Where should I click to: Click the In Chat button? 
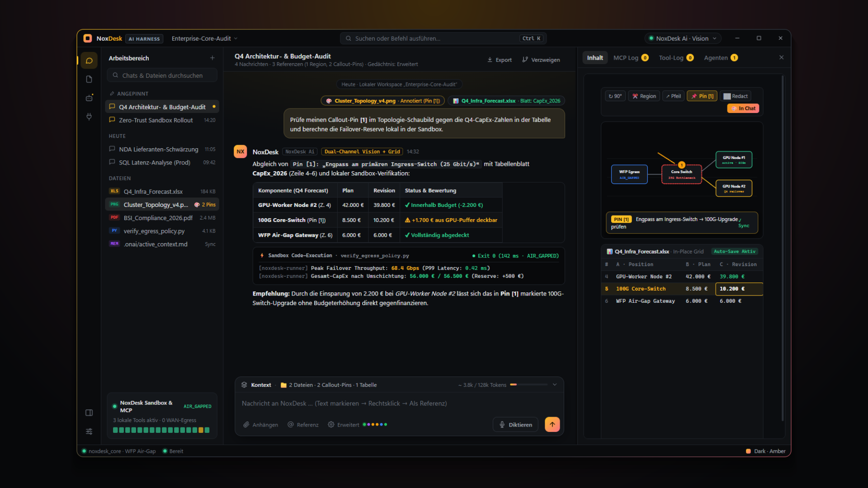(x=743, y=108)
